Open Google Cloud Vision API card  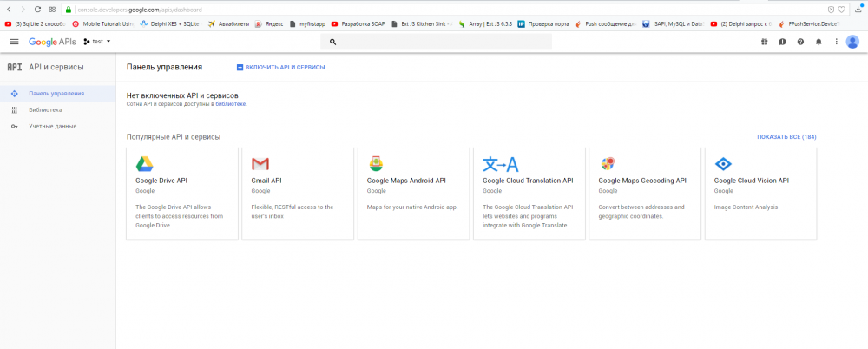pyautogui.click(x=760, y=194)
